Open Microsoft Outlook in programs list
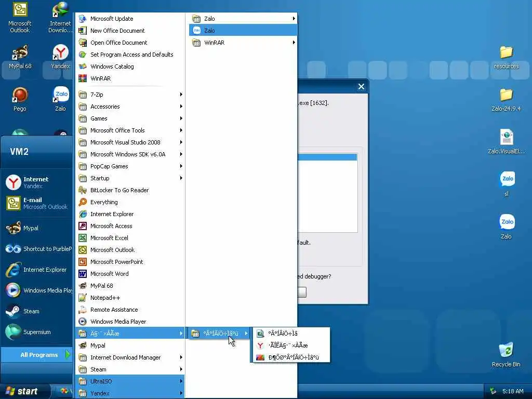 (x=129, y=250)
